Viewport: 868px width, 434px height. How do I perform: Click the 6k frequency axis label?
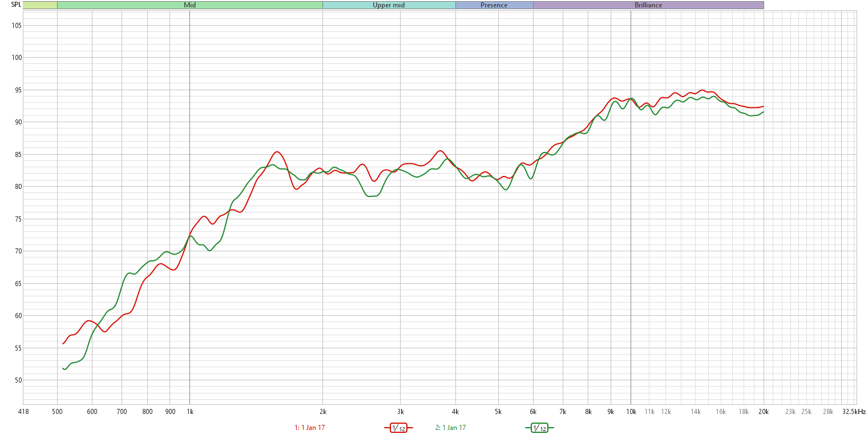533,411
